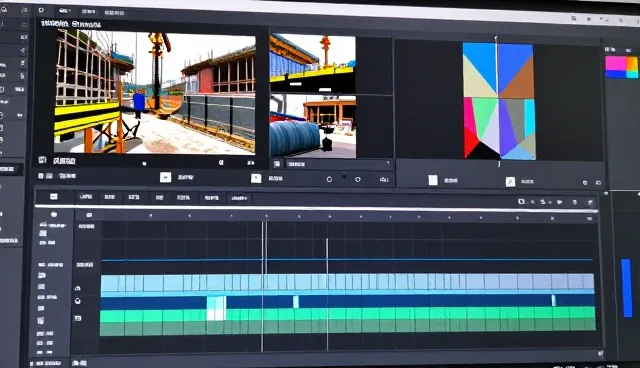The image size is (640, 368).
Task: Open the dropdown field beneath the lower thumbnail preview
Action: pos(338,164)
